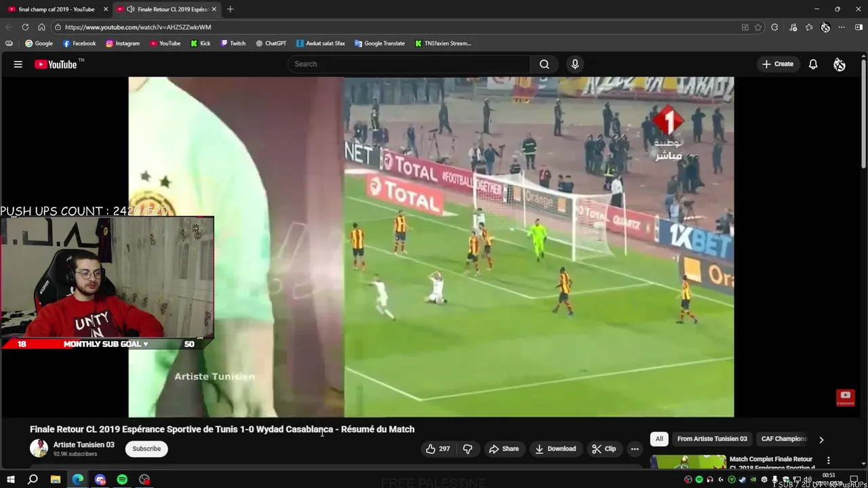Add page to favorites star icon
The image size is (868, 488).
tap(758, 27)
